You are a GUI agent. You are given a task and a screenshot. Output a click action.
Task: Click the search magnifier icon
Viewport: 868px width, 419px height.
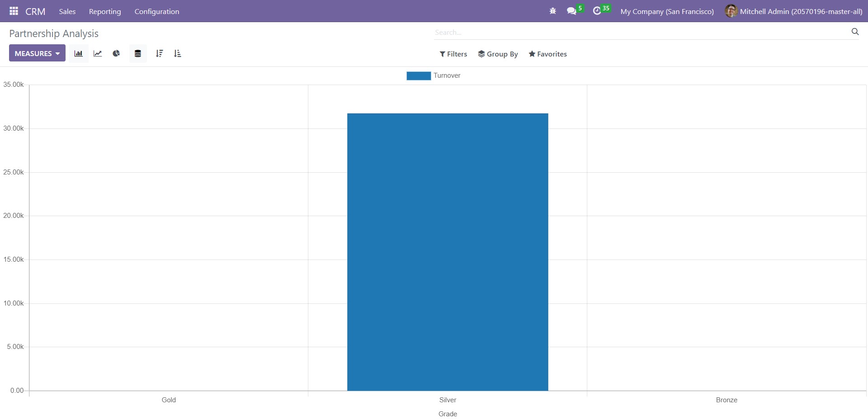pyautogui.click(x=855, y=32)
